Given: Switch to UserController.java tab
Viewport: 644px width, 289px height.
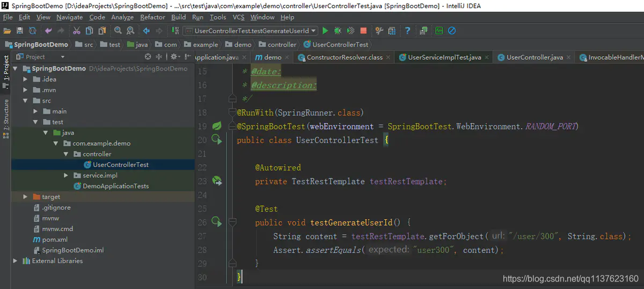Looking at the screenshot, I should (535, 57).
